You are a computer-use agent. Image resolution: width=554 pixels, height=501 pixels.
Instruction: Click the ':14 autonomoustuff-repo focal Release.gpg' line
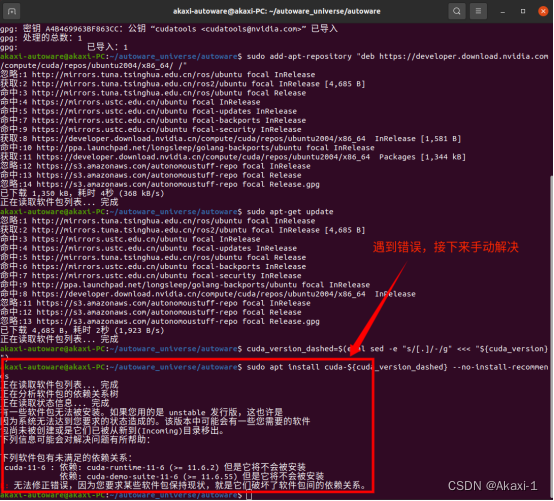click(160, 184)
